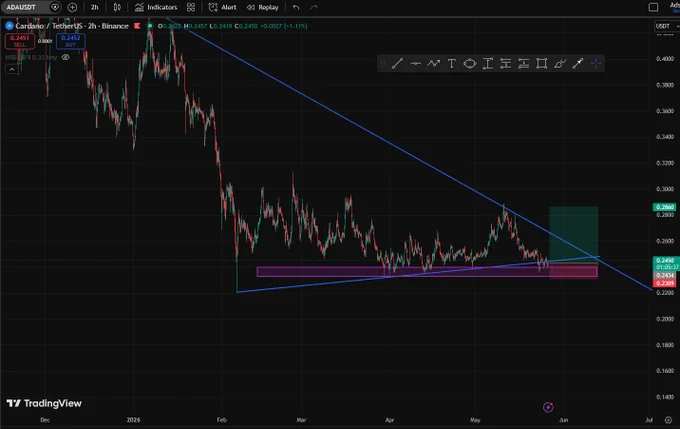Screen dimensions: 680x429
Task: Toggle indicator visibility with the eye icon
Action: [65, 57]
